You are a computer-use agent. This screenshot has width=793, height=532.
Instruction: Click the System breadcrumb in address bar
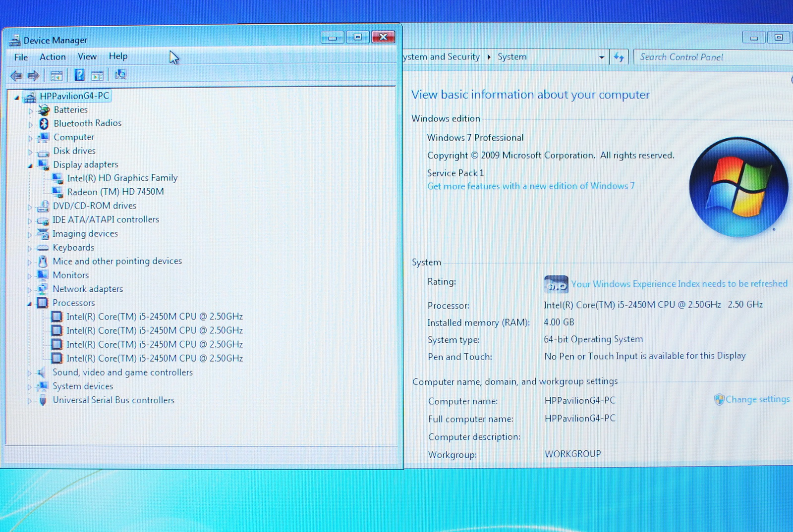pos(512,57)
